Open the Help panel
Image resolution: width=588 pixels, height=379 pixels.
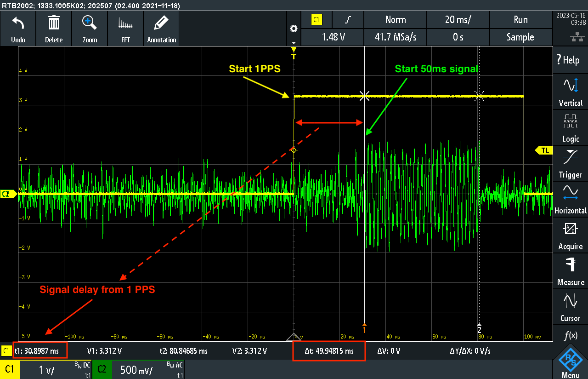pyautogui.click(x=570, y=60)
